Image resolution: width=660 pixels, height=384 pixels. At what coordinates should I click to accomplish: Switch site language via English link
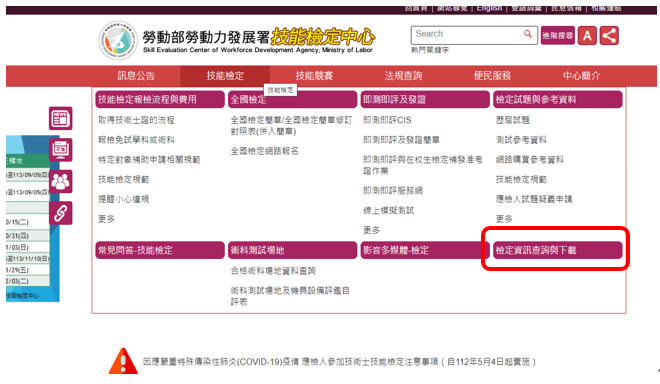tap(489, 8)
